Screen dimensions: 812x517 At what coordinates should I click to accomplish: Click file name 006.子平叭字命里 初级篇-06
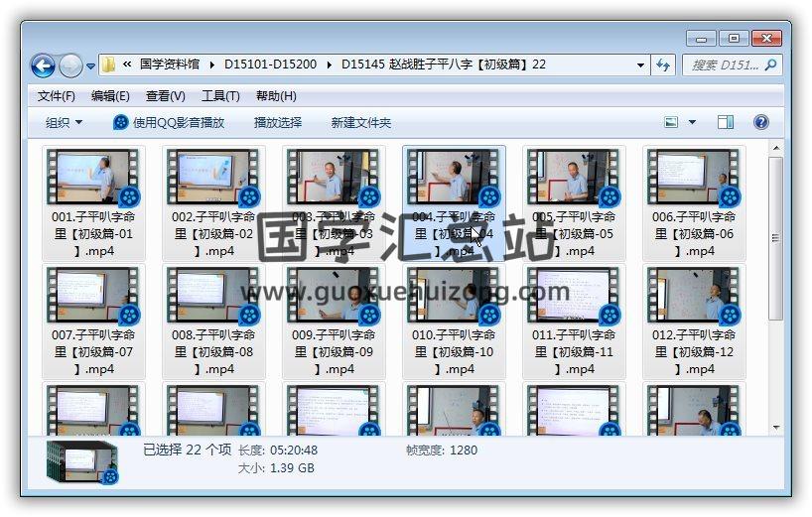[694, 234]
